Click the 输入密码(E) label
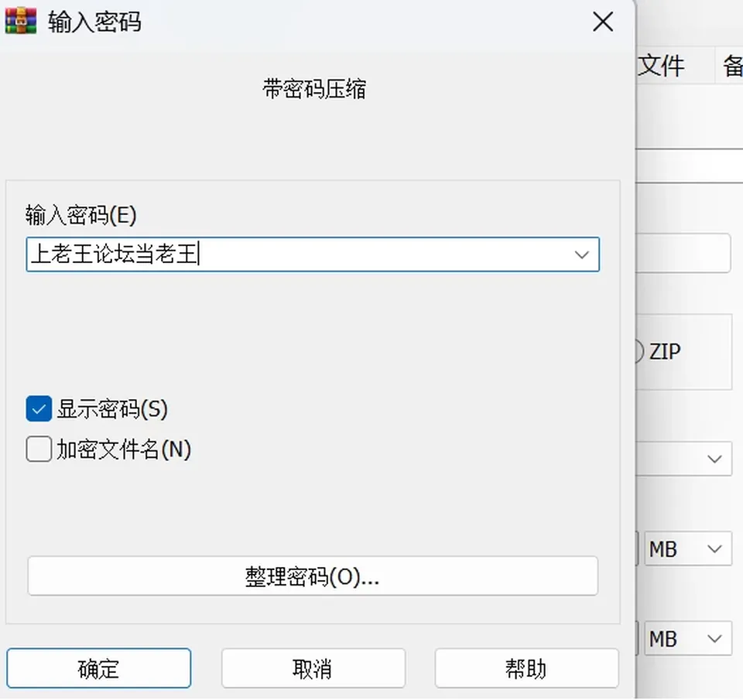743x700 pixels. (81, 215)
